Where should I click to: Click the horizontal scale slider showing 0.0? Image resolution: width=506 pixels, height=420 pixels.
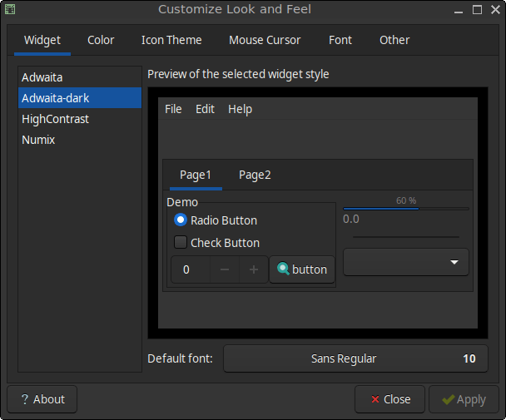(x=405, y=237)
